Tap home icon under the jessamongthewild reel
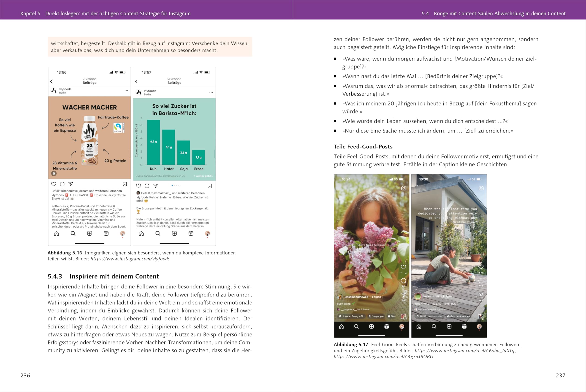The image size is (586, 392). (x=341, y=327)
